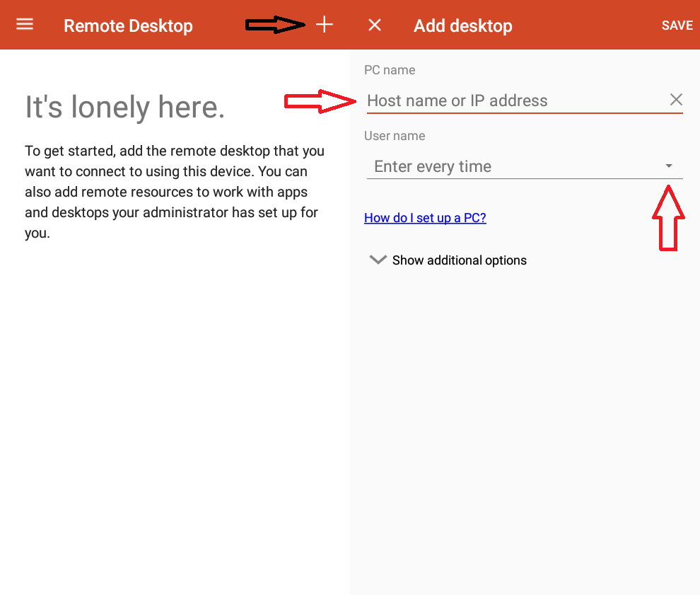Click the It's lonely here heading
Image resolution: width=700 pixels, height=595 pixels.
pos(125,108)
